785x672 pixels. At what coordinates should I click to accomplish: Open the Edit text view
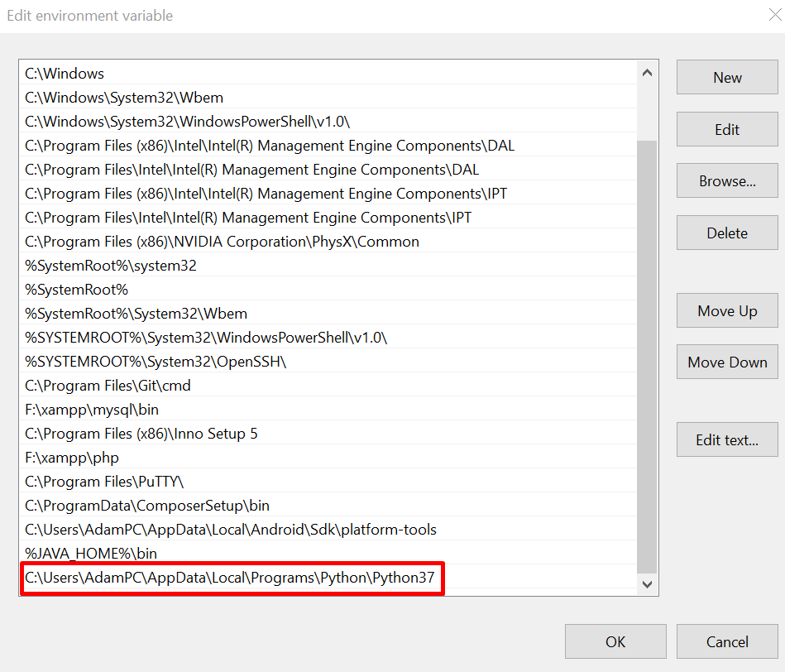726,439
